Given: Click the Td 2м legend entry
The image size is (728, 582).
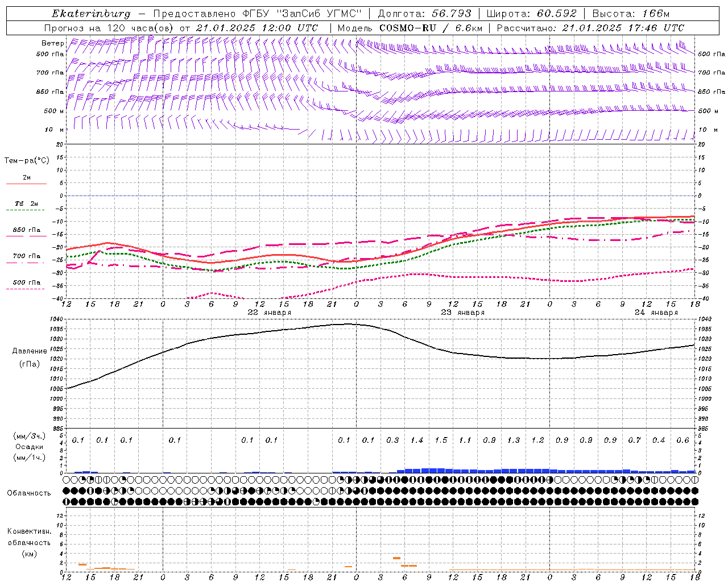Looking at the screenshot, I should 27,203.
